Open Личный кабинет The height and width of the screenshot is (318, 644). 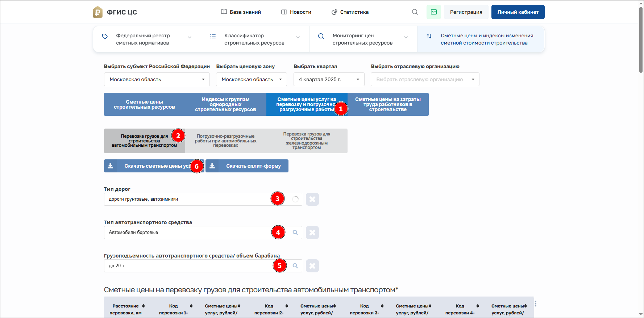[518, 12]
